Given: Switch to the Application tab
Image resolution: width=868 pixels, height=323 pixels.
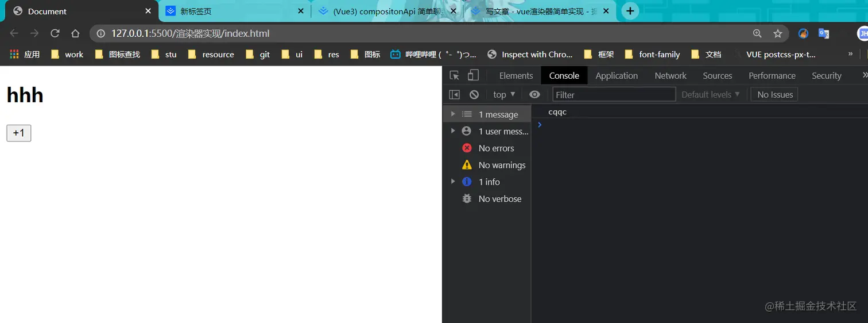Looking at the screenshot, I should pos(617,75).
